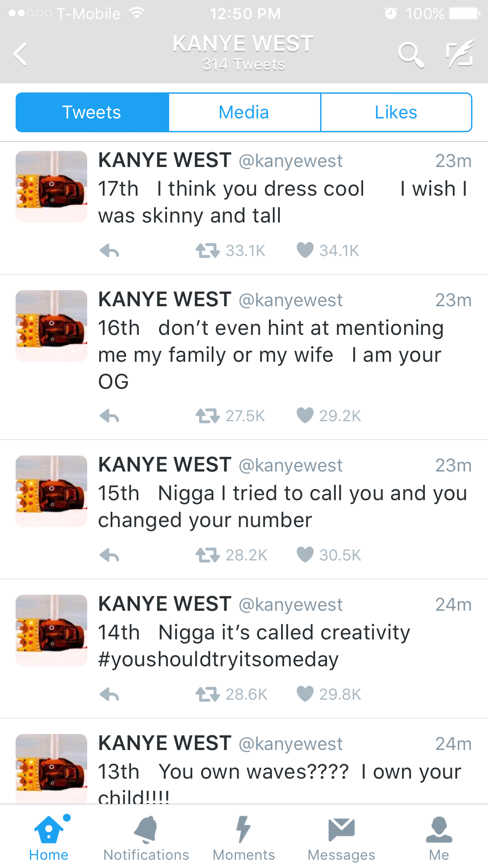The width and height of the screenshot is (488, 868).
Task: Tap the #youshouldtryitsomeday hashtag
Action: 218,660
